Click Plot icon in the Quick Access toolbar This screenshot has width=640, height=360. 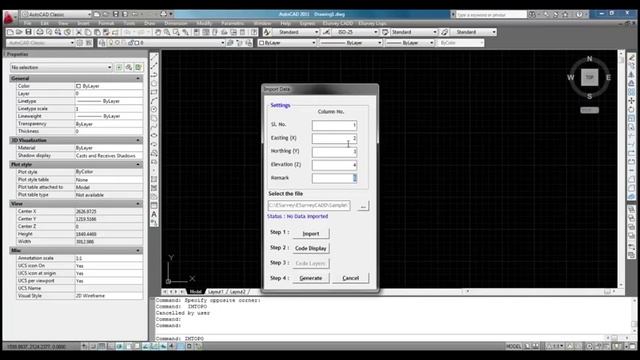[x=163, y=14]
